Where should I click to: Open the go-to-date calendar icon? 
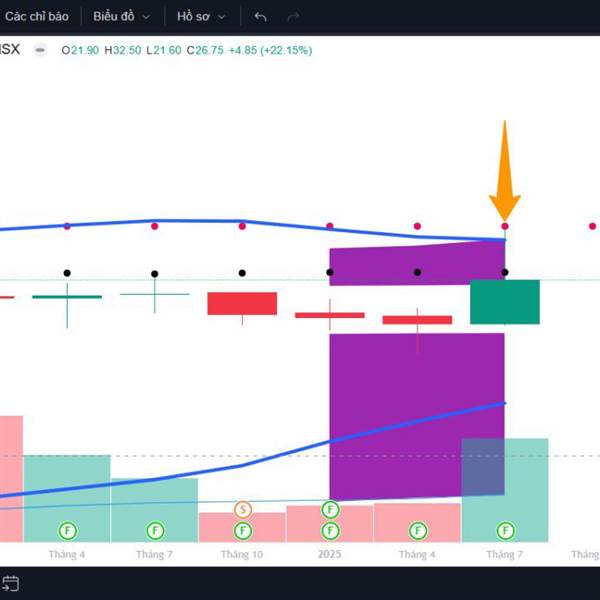10,584
